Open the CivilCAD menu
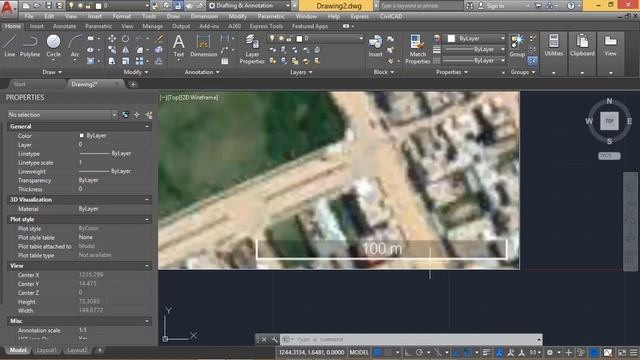640x360 pixels. pos(391,16)
